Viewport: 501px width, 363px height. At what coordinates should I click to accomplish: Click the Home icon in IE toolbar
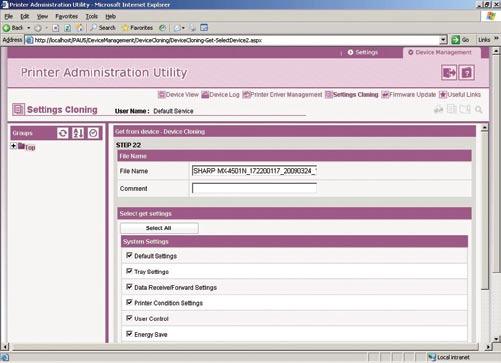[79, 28]
